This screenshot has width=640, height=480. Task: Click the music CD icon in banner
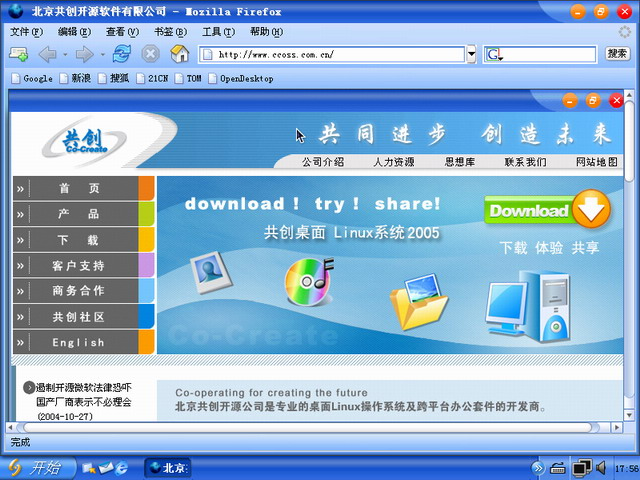click(309, 282)
